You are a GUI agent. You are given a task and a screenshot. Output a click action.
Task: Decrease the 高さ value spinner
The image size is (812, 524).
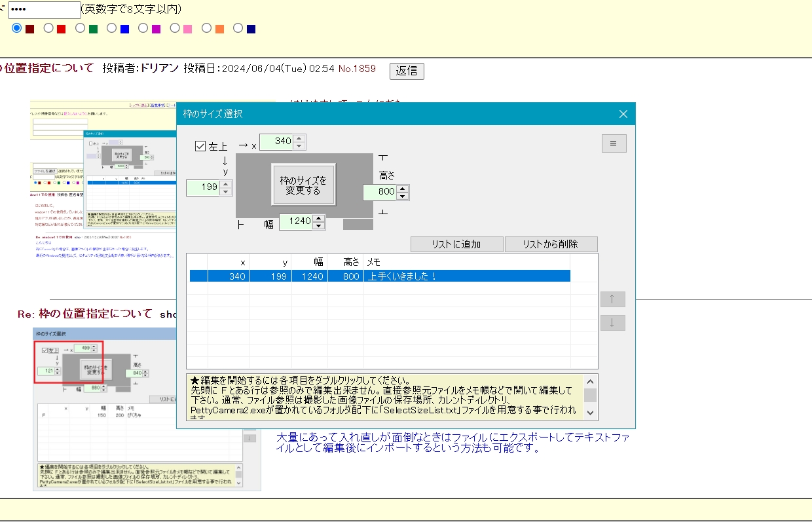pyautogui.click(x=403, y=196)
